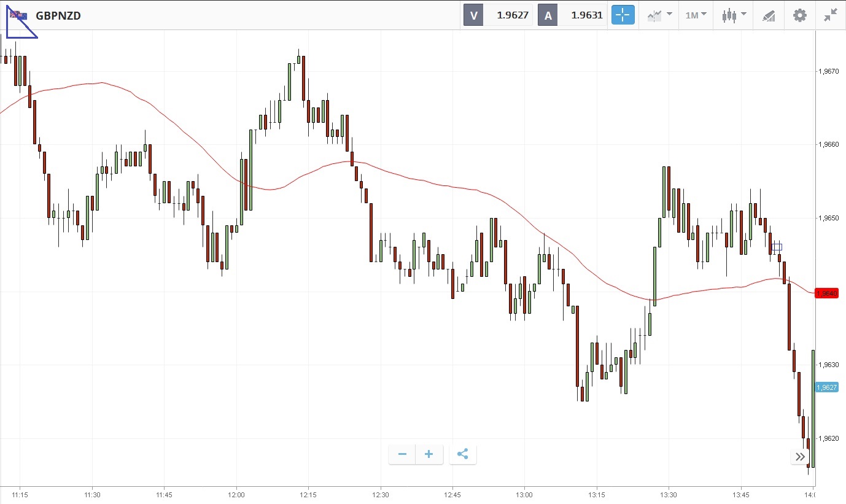Click the red moving average line

pos(430,183)
